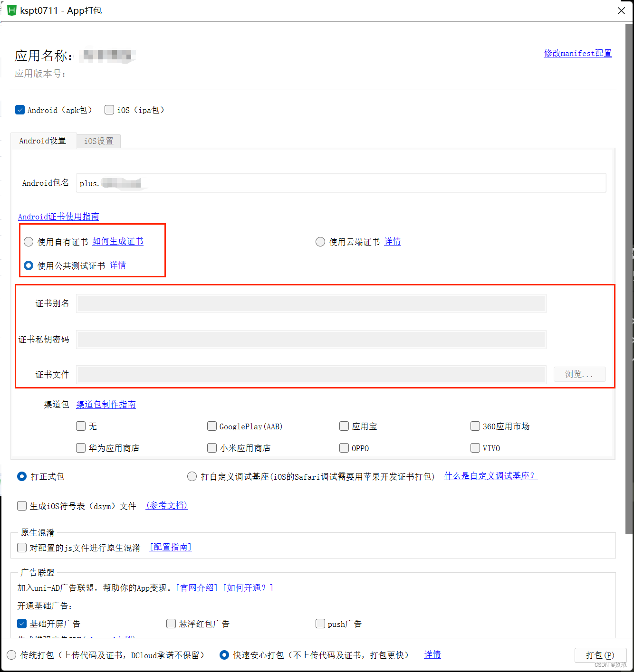Toggle the 基础开屏广告 checkbox
This screenshot has width=634, height=672.
(22, 624)
